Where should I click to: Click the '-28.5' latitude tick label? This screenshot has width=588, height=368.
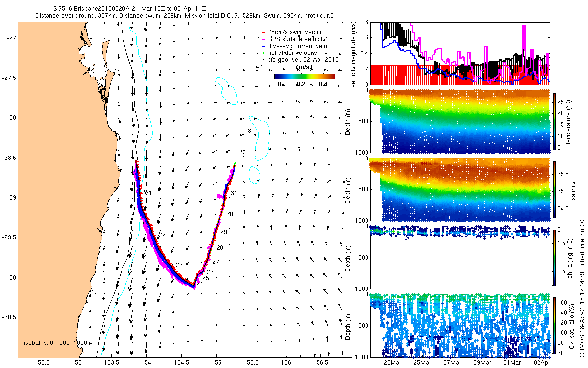click(x=8, y=158)
